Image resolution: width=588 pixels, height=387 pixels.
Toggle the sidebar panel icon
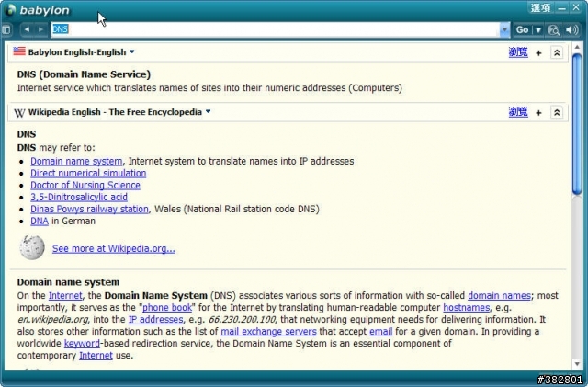[6, 29]
